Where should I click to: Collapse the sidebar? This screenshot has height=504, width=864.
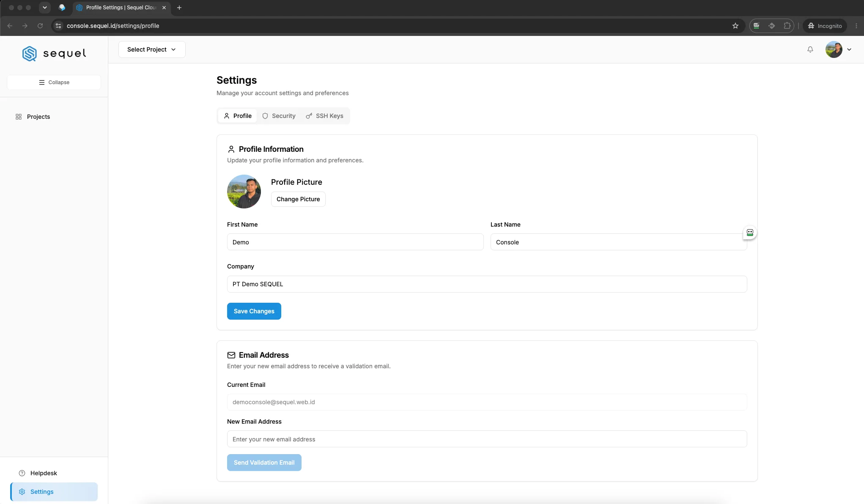[x=54, y=82]
